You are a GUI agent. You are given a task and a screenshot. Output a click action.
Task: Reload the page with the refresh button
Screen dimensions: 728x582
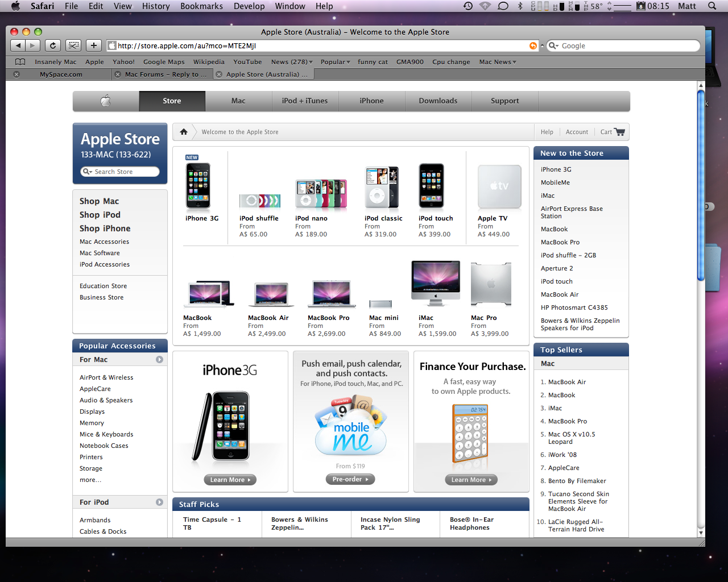click(53, 45)
